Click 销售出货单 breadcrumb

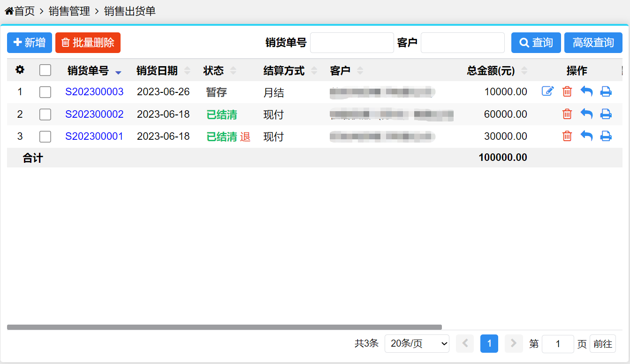click(130, 11)
